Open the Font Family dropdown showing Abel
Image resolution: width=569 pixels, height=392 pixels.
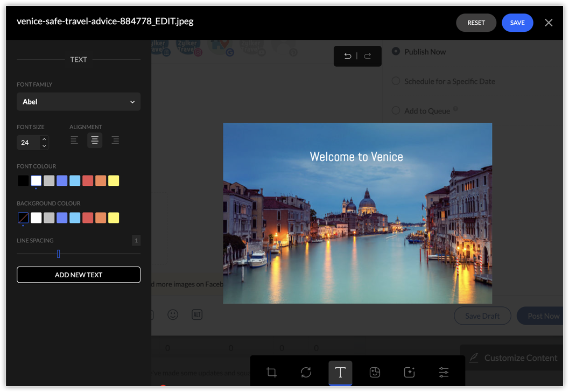(x=79, y=102)
